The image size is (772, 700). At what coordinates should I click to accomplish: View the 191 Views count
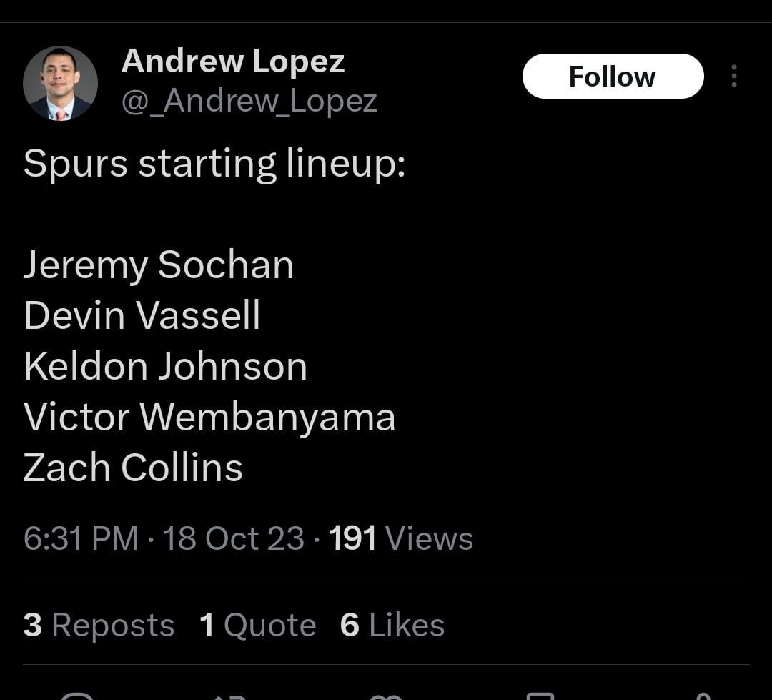pyautogui.click(x=400, y=538)
